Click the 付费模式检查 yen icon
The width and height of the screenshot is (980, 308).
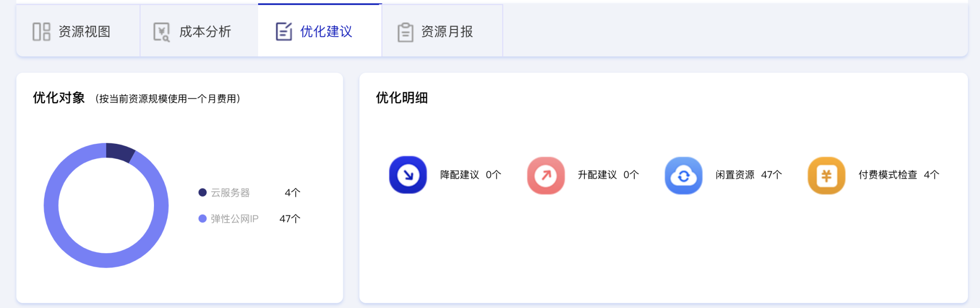(x=827, y=175)
